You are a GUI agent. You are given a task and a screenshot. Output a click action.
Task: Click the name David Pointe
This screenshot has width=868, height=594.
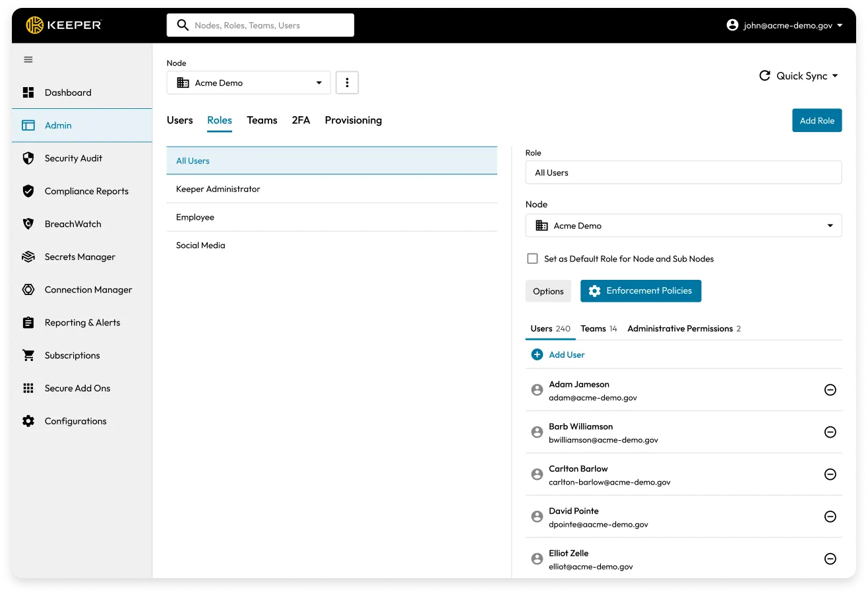[x=574, y=511]
